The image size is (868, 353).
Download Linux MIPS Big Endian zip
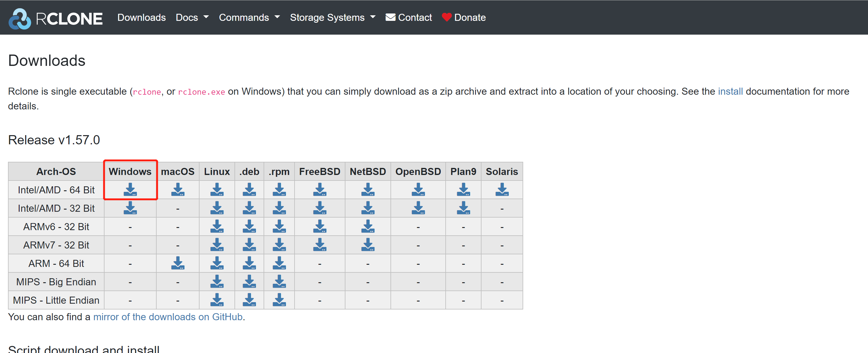click(217, 281)
